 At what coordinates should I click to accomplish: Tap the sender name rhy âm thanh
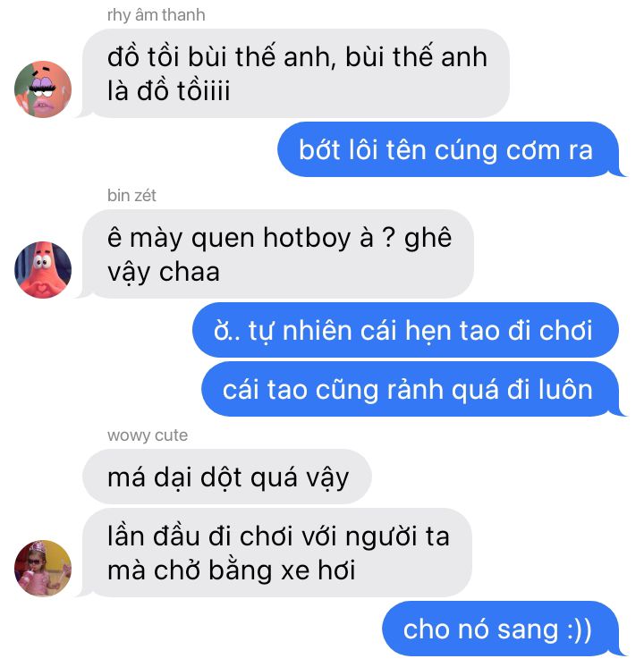(x=156, y=15)
